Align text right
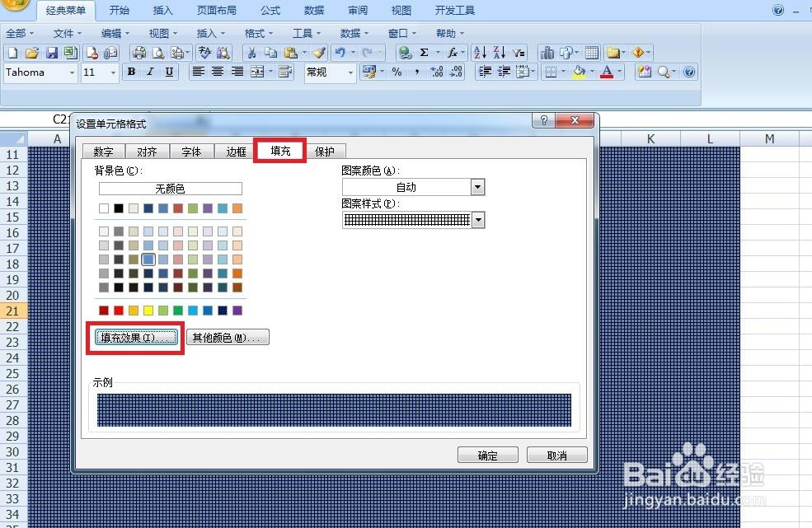This screenshot has height=528, width=812. [x=237, y=72]
